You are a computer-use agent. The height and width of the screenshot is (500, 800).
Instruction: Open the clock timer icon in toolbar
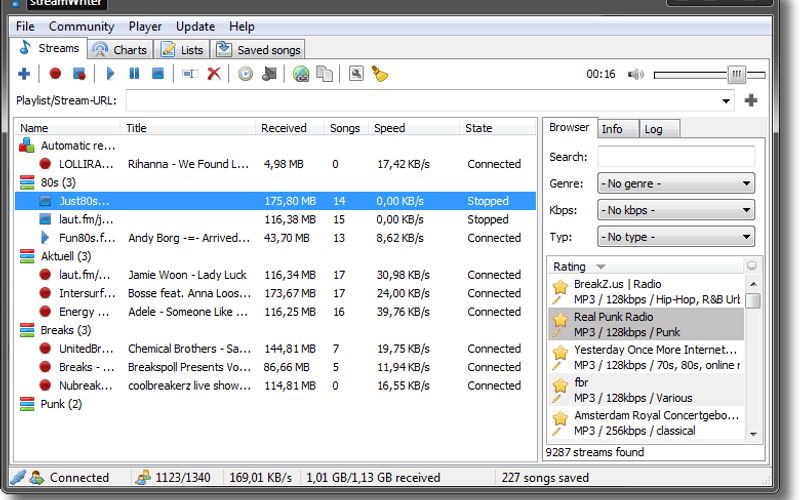point(245,74)
